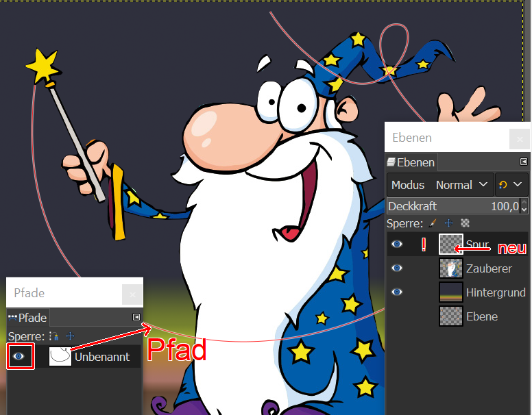Switch to the Ebenen tab
Viewport: 532px width, 415px height.
(411, 162)
